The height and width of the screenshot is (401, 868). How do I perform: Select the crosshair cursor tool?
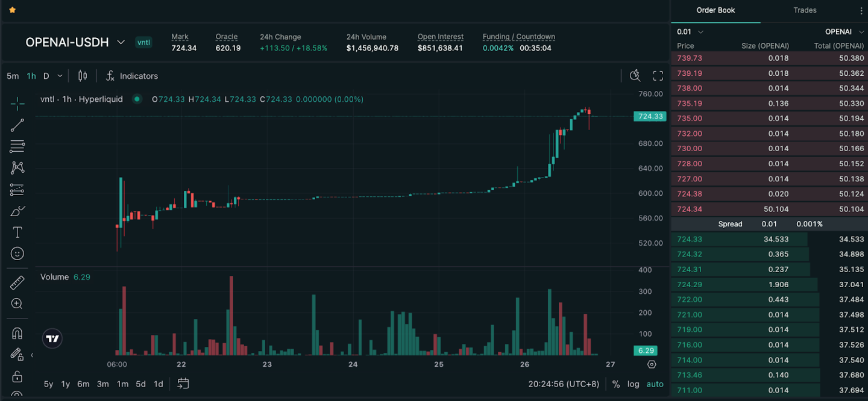17,104
